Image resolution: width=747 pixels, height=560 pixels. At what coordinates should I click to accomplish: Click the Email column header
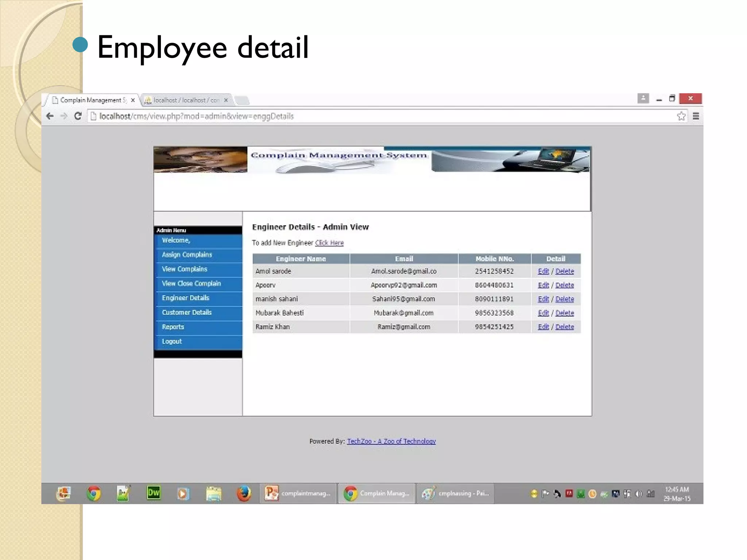click(404, 259)
